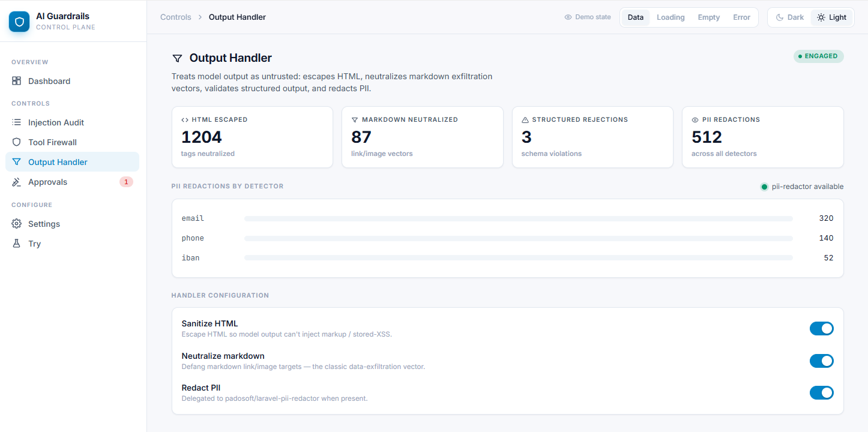Click the breadcrumb chevron after Controls

coord(200,17)
